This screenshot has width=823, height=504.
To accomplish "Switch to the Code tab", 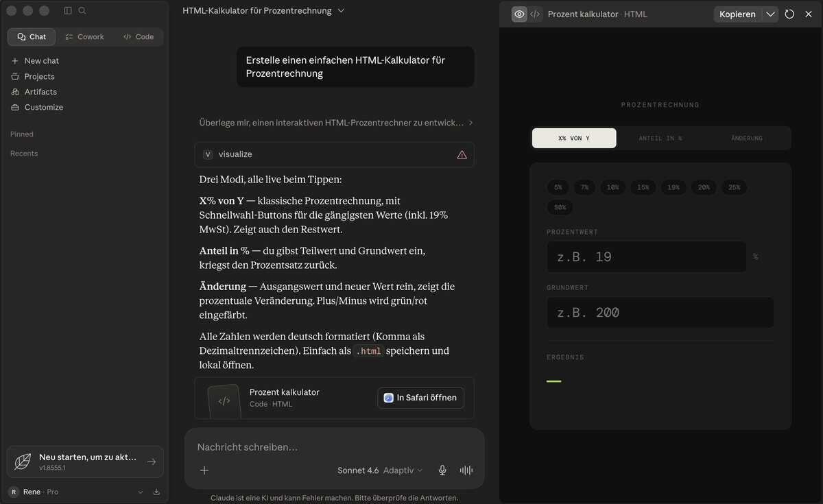I will coord(139,37).
